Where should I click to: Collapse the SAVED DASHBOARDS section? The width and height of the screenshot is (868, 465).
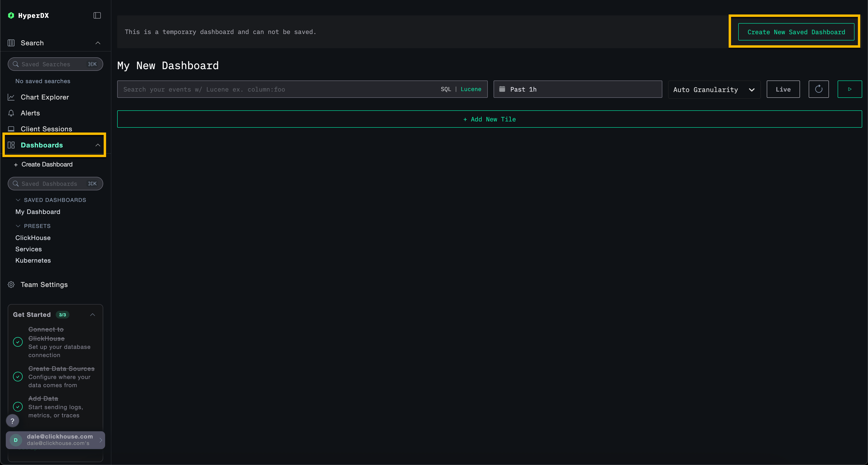point(19,200)
